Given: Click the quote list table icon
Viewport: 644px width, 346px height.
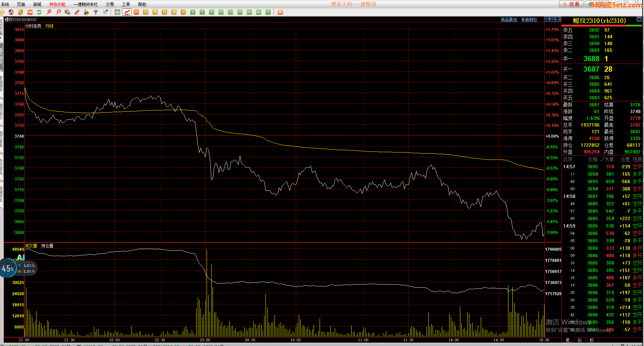Looking at the screenshot, I should click(x=117, y=12).
